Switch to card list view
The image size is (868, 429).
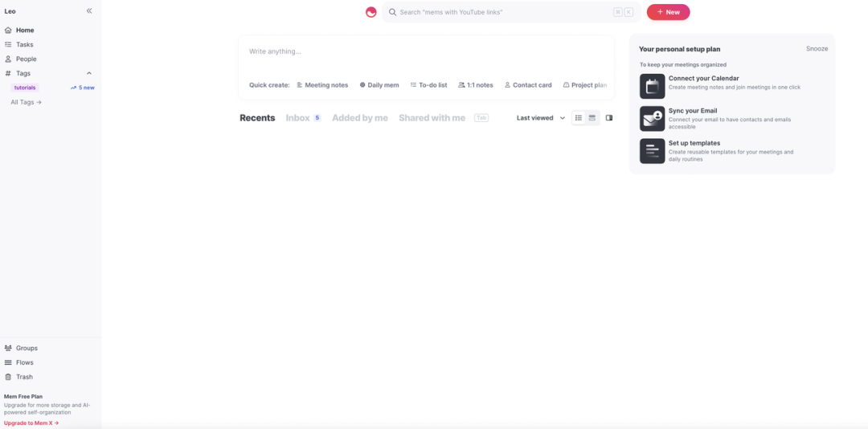[x=592, y=118]
